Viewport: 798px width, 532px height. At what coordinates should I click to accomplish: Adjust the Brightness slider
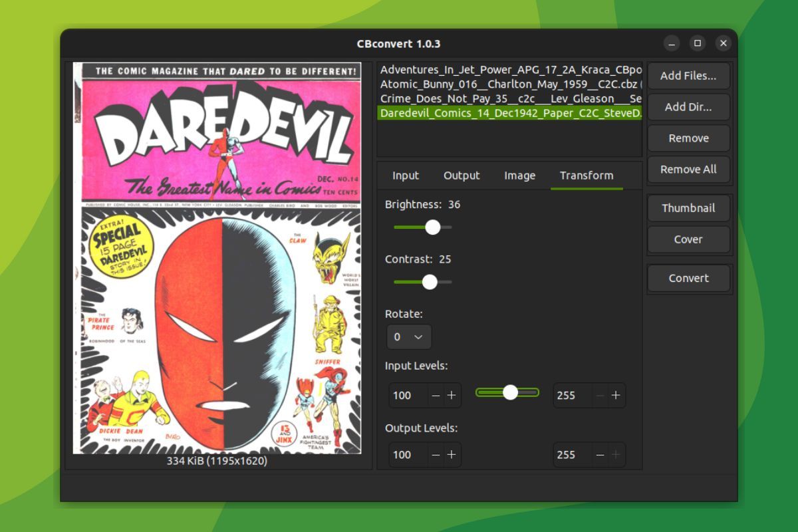tap(434, 227)
